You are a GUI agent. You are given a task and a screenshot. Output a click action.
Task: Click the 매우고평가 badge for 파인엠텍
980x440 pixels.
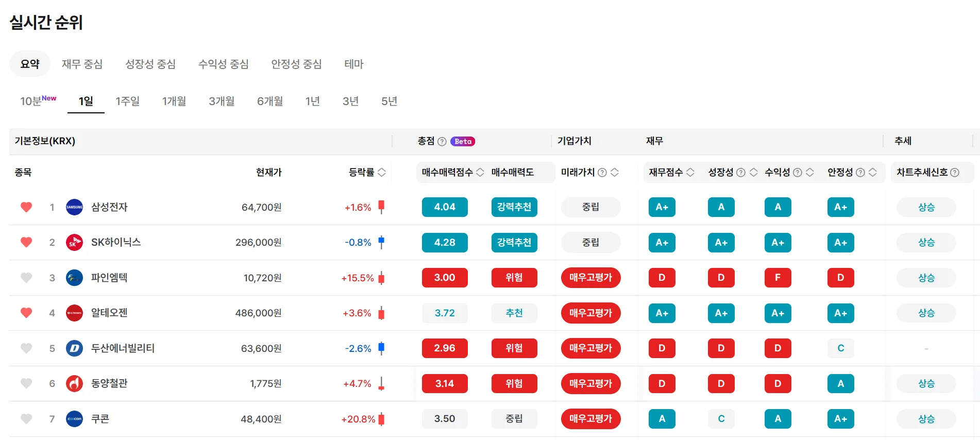[x=590, y=278]
